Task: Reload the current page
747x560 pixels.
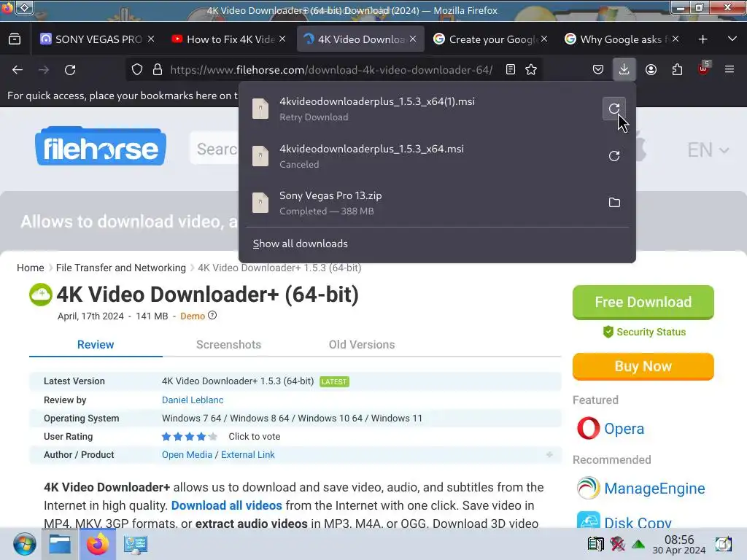Action: [x=70, y=69]
